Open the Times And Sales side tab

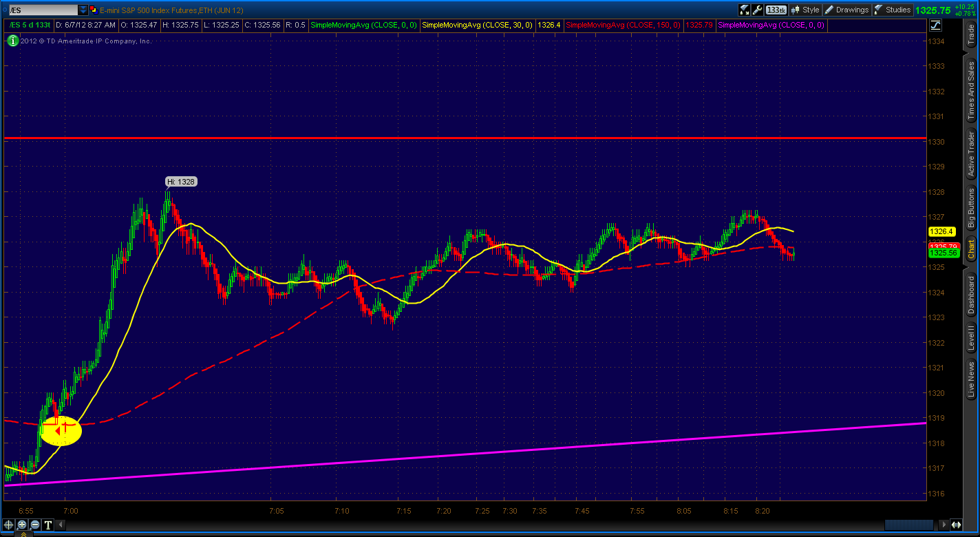pos(971,89)
